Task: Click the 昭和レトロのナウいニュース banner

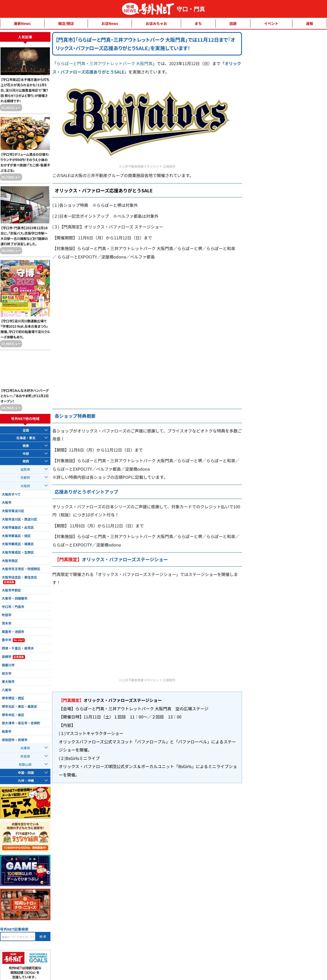Action: [x=25, y=904]
